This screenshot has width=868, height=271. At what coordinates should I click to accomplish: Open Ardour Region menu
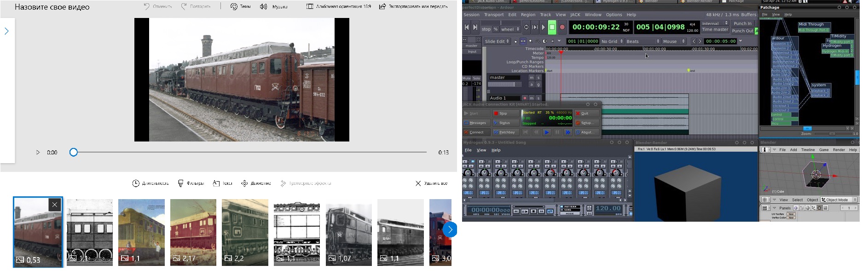coord(528,15)
